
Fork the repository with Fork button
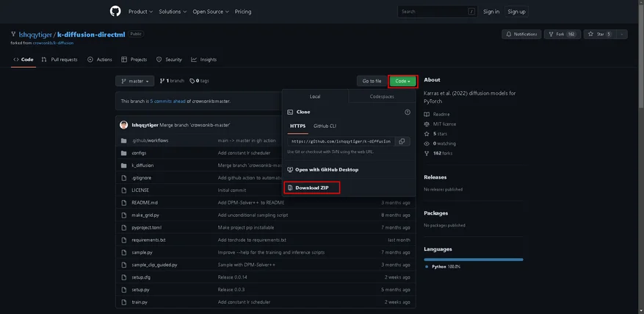coord(562,35)
